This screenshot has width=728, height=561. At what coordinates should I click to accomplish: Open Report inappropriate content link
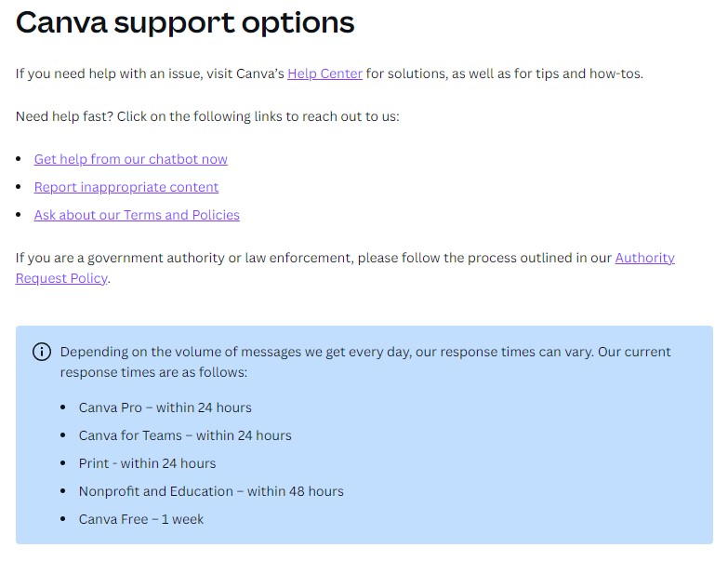point(126,187)
